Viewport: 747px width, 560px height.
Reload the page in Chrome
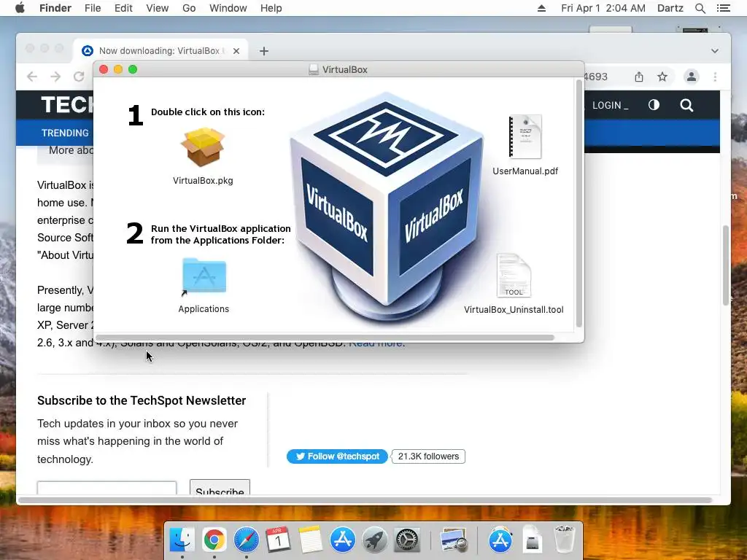click(x=79, y=77)
